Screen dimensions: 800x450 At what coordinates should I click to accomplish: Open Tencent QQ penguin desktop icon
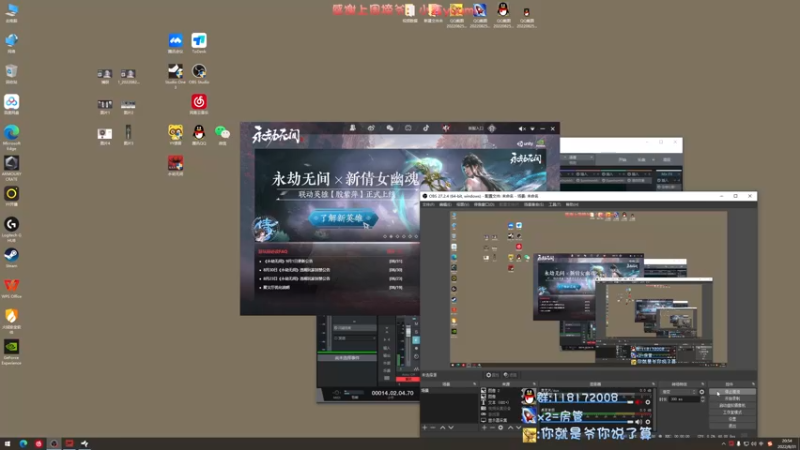199,135
